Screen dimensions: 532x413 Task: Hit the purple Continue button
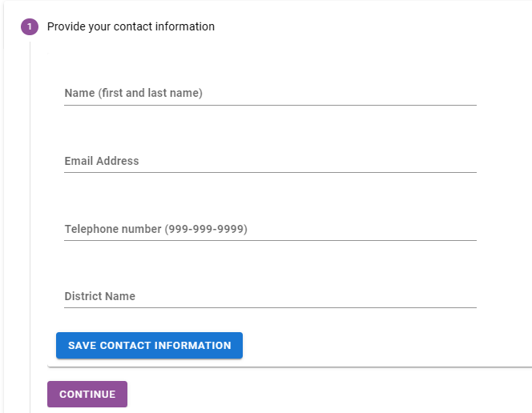click(x=87, y=394)
